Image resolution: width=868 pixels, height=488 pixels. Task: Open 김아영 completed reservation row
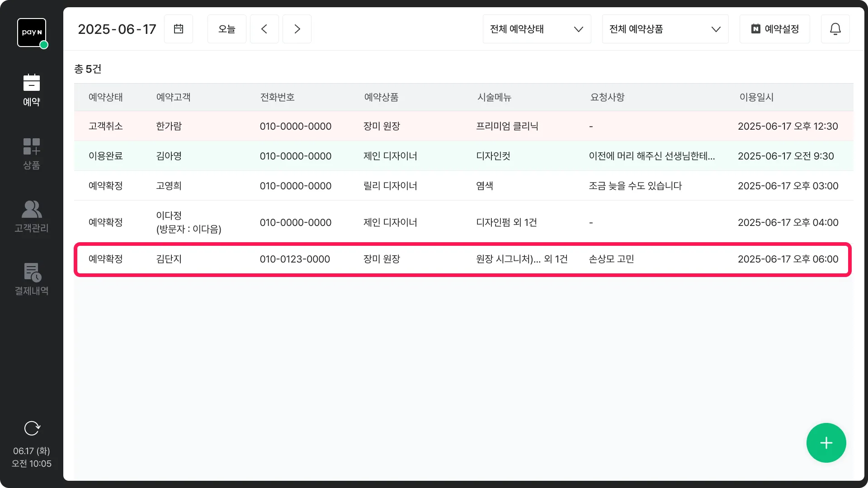[x=463, y=156]
